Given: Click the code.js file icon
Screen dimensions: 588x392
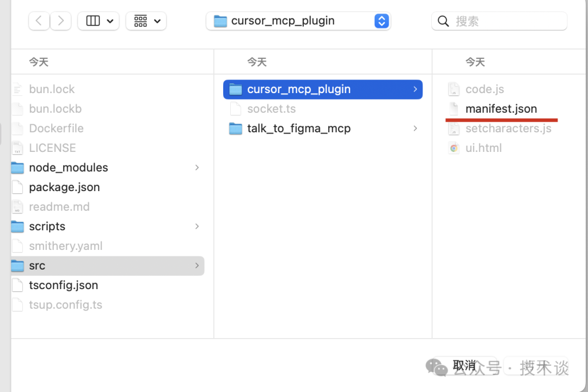Looking at the screenshot, I should click(x=454, y=89).
